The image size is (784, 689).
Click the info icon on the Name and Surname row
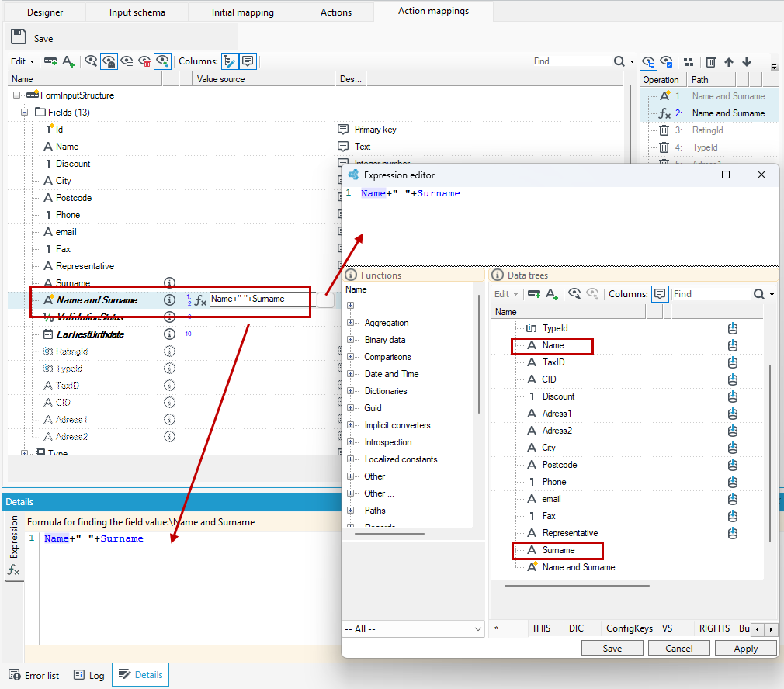point(169,299)
